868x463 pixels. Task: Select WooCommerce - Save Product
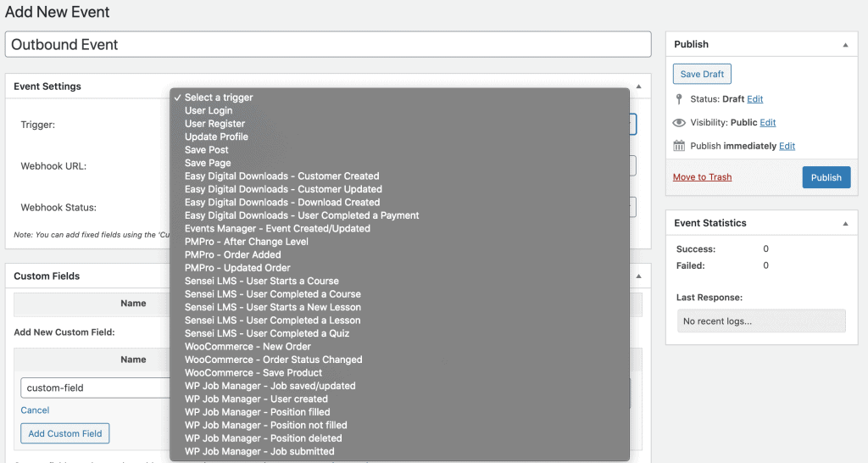[x=399, y=373]
